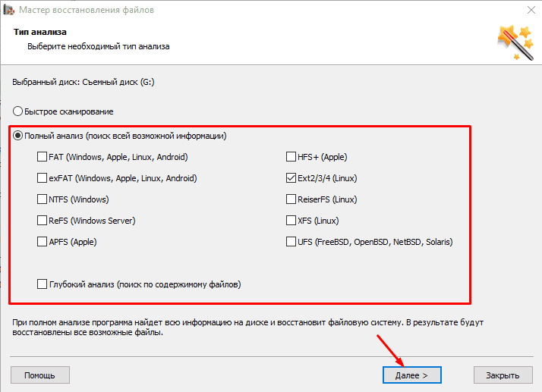This screenshot has width=542, height=392.
Task: Click the Далее next button
Action: pyautogui.click(x=412, y=375)
